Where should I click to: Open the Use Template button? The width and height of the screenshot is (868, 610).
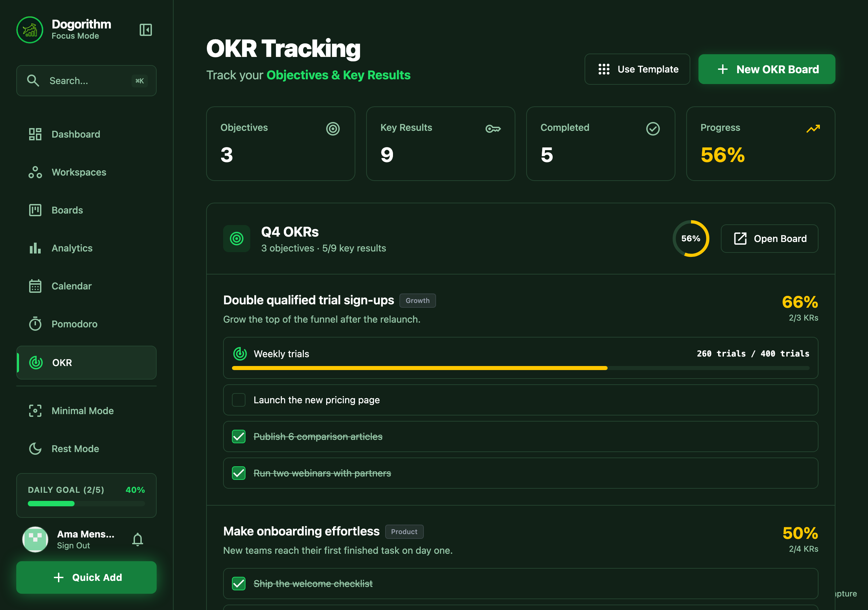637,69
